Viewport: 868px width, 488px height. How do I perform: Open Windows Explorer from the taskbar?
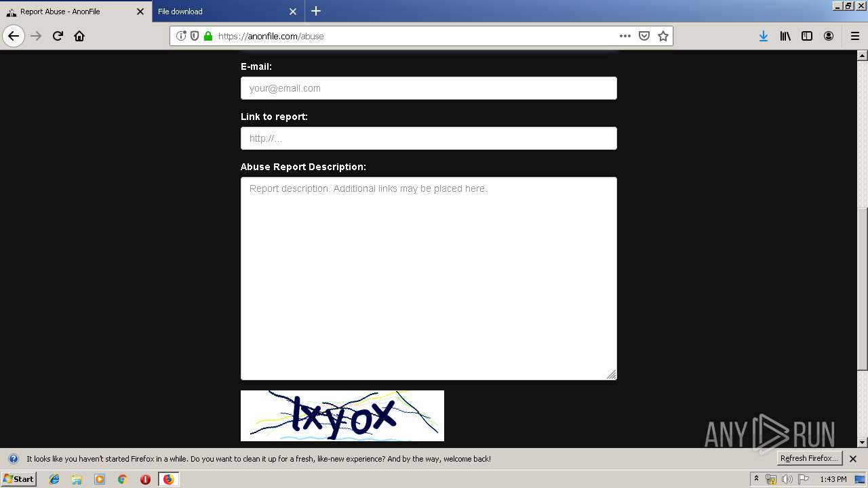(x=77, y=479)
